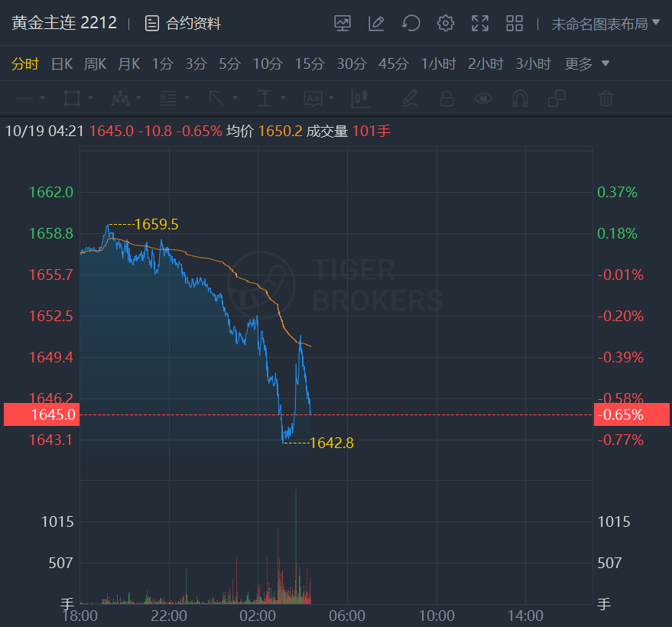Click the candlestick bar chart tool icon
This screenshot has width=672, height=627.
[361, 99]
